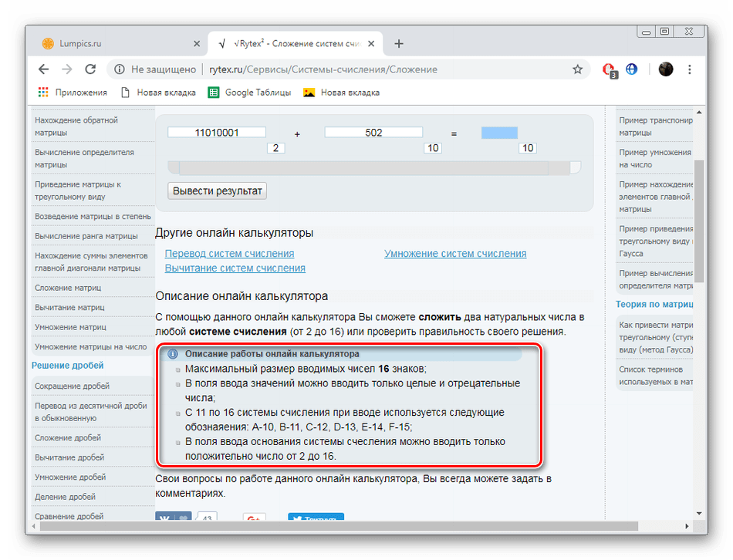Click the browser forward arrow
Image resolution: width=733 pixels, height=560 pixels.
point(67,69)
